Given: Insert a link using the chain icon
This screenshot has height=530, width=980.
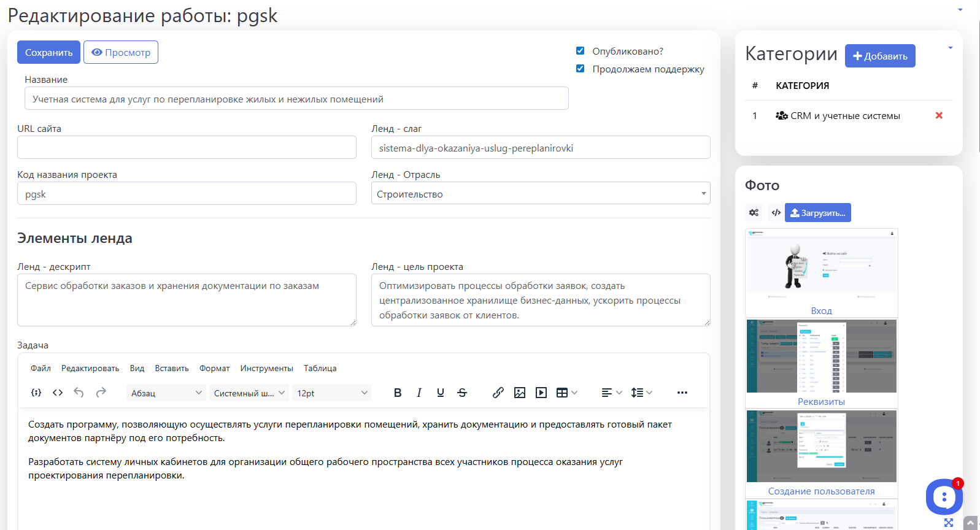Looking at the screenshot, I should click(x=498, y=393).
